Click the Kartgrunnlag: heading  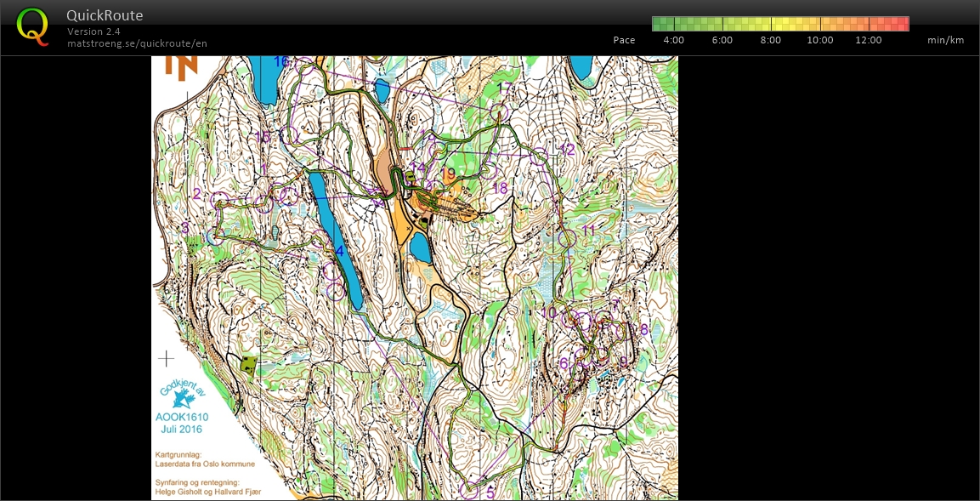(x=178, y=456)
